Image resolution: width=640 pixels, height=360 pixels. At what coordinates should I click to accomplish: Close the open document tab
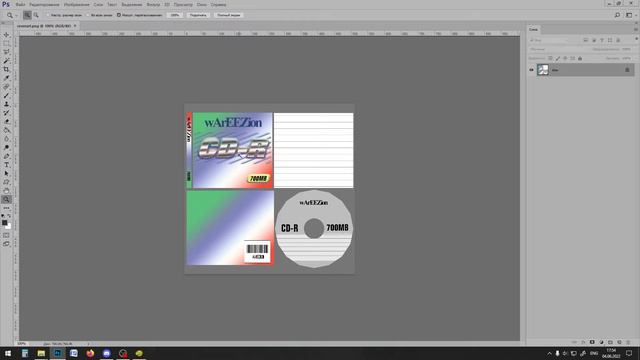tap(75, 26)
